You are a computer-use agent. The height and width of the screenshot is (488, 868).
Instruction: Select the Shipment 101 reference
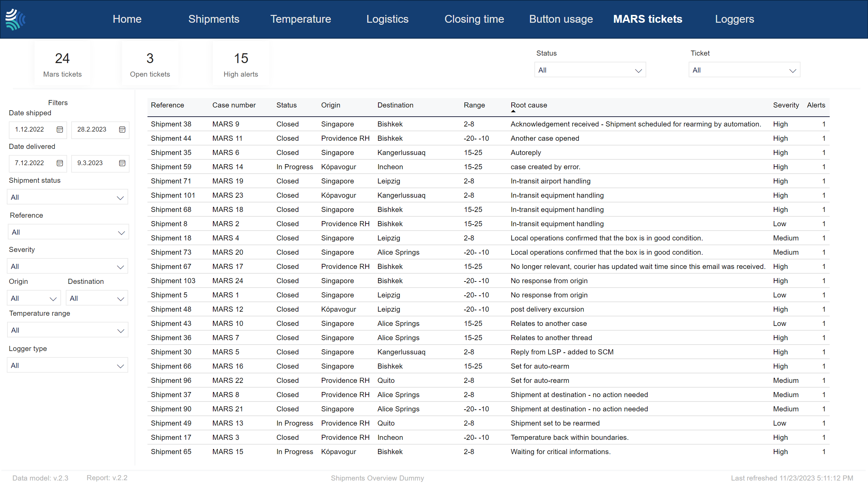pos(173,195)
